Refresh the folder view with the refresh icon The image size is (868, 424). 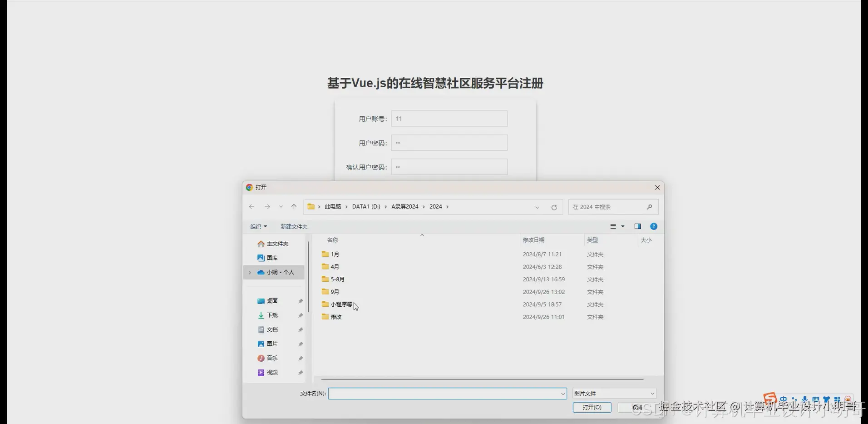[554, 207]
